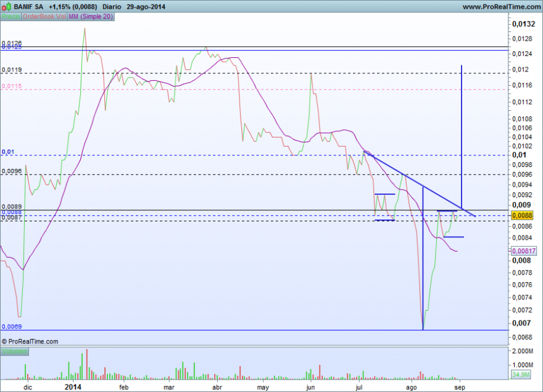The height and width of the screenshot is (392, 543).
Task: Click the 0,0076 price axis label
Action: pos(522,285)
